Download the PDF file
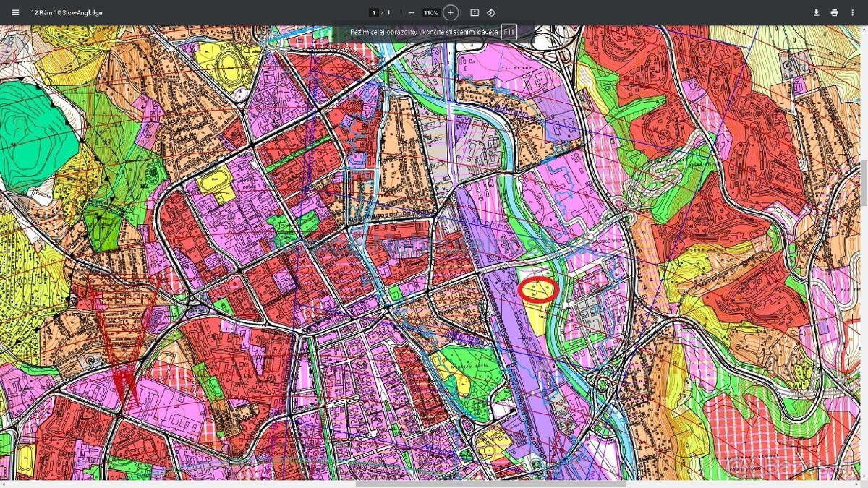This screenshot has height=488, width=868. (x=816, y=12)
